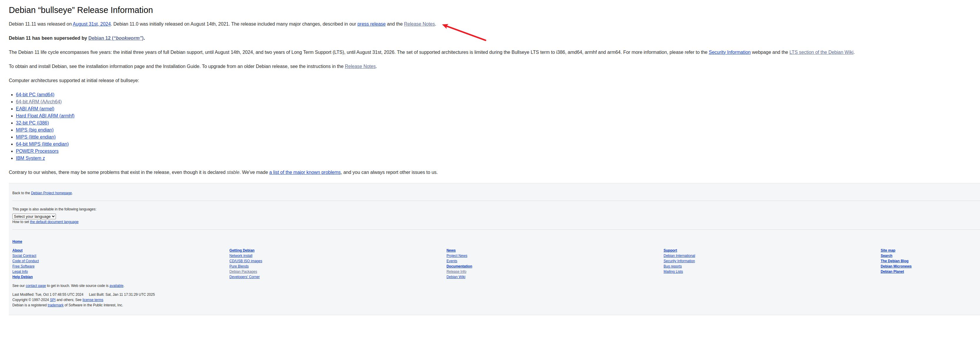The width and height of the screenshot is (980, 339).
Task: Open Debian Planet footer link
Action: pos(892,272)
